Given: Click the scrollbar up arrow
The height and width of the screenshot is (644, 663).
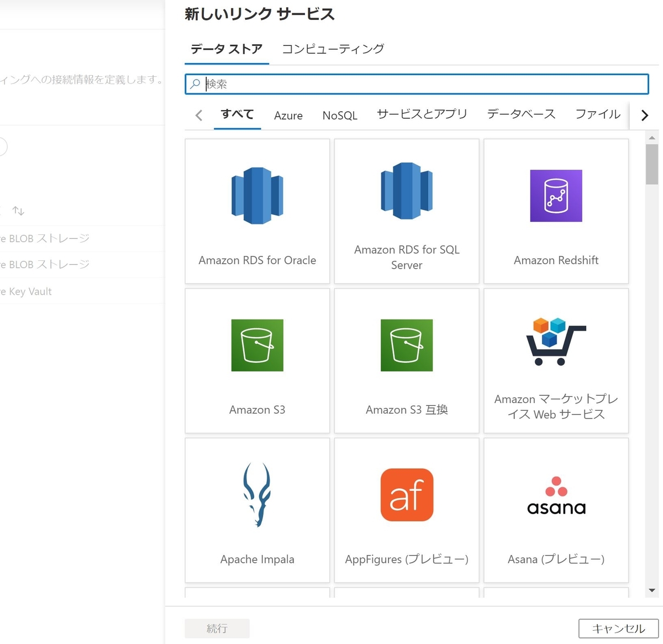Looking at the screenshot, I should coord(652,137).
